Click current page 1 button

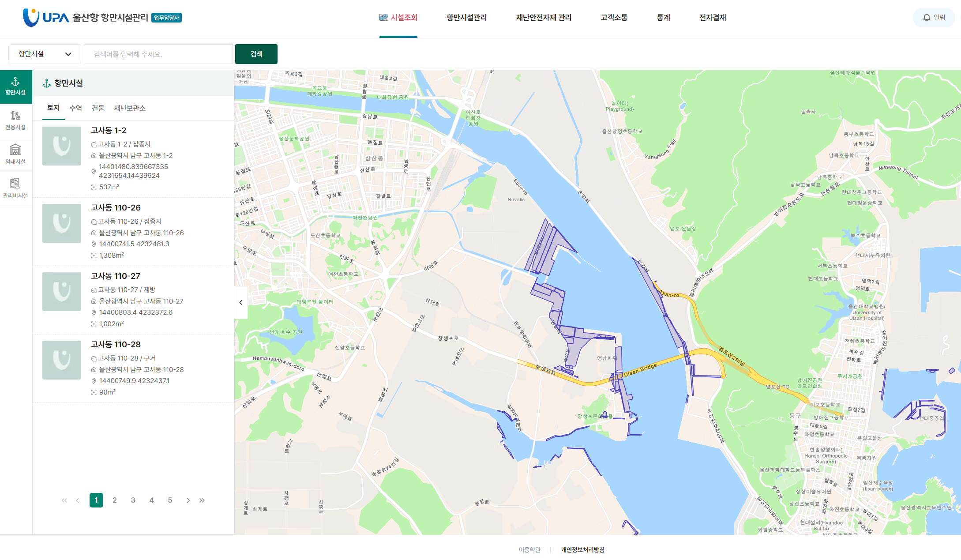[x=96, y=500]
